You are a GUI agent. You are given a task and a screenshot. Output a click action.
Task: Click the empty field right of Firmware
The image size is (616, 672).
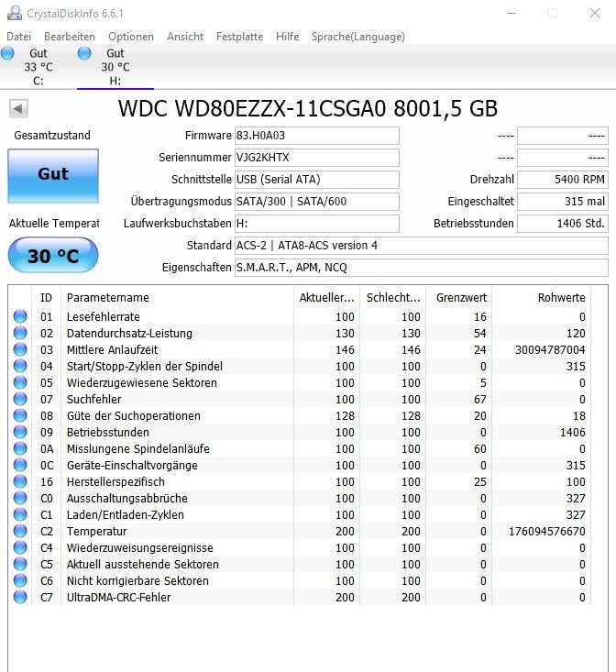pos(563,136)
